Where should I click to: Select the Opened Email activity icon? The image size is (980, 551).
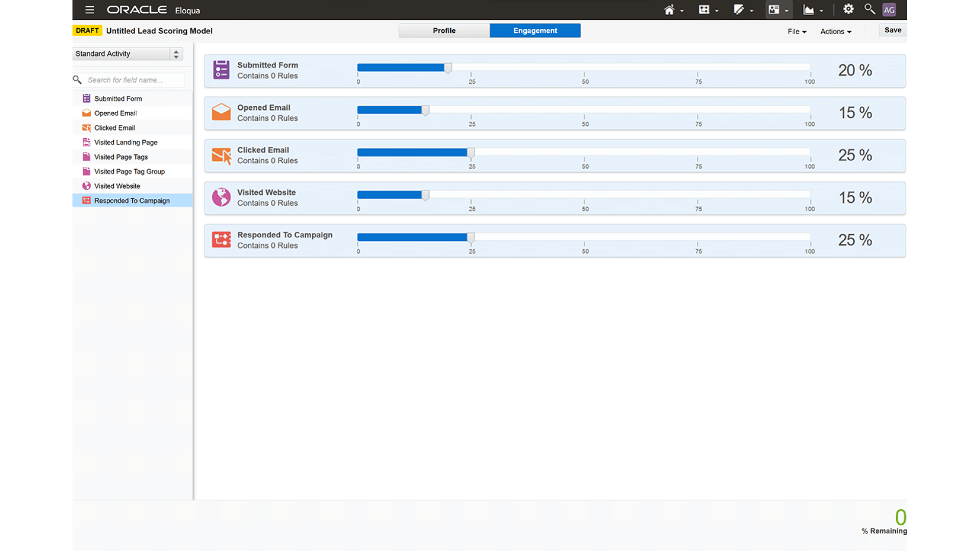[x=86, y=113]
